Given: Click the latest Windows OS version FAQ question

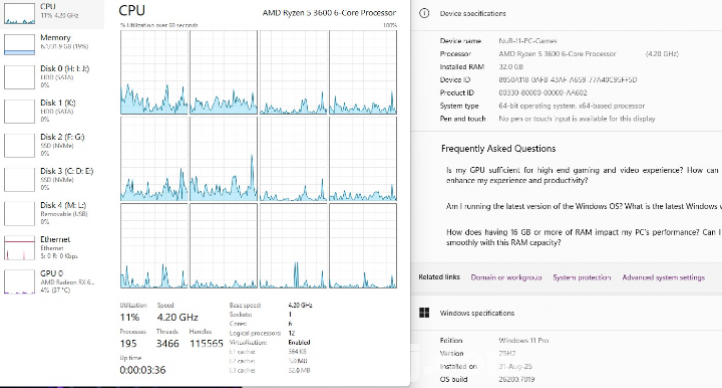Looking at the screenshot, I should (583, 206).
